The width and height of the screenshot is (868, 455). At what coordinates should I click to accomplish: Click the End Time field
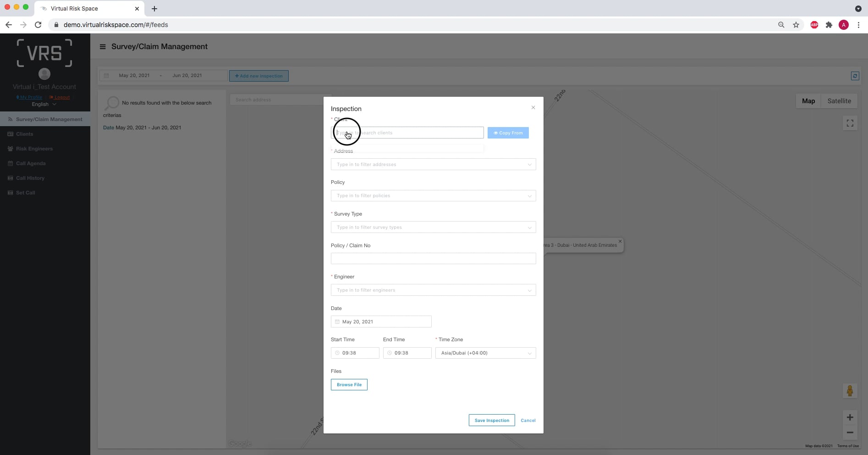tap(407, 353)
